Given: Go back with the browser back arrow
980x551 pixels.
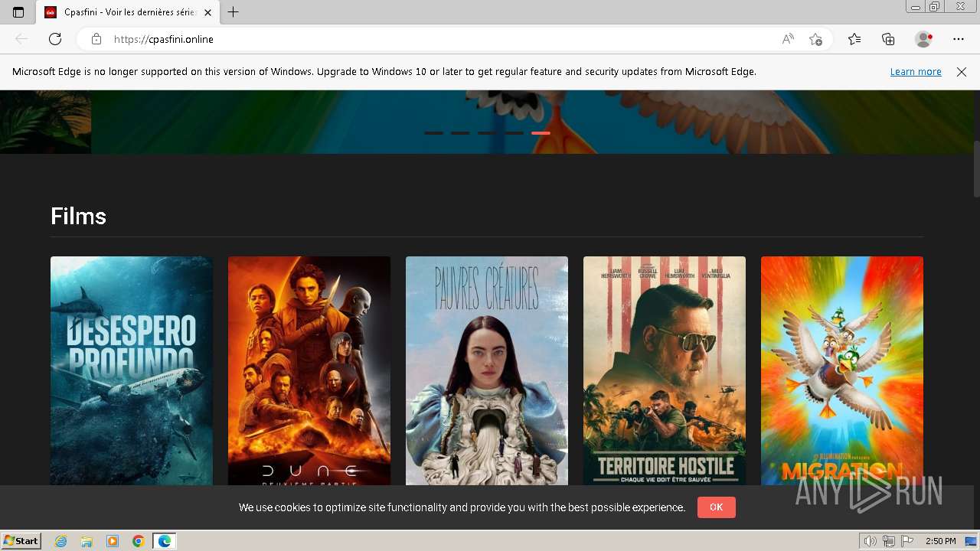Looking at the screenshot, I should [x=21, y=39].
